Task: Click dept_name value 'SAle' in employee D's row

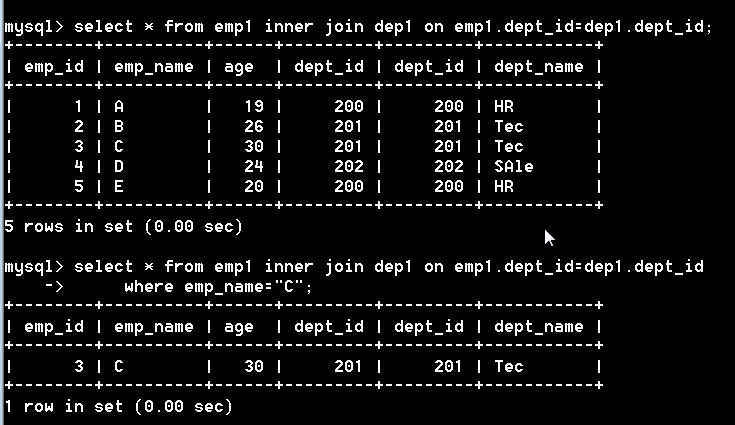Action: coord(513,166)
